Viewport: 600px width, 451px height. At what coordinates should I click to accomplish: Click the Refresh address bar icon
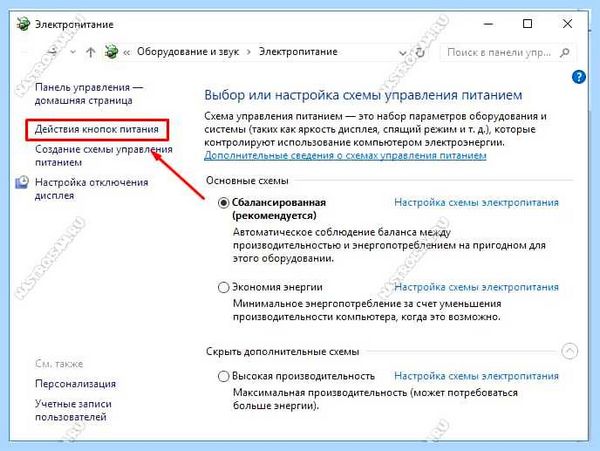(420, 52)
